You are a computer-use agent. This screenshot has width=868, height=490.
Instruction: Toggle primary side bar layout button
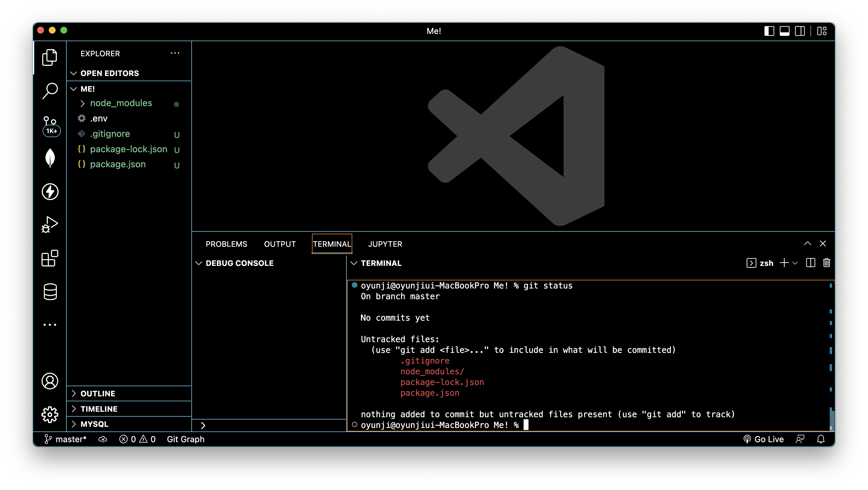point(769,31)
